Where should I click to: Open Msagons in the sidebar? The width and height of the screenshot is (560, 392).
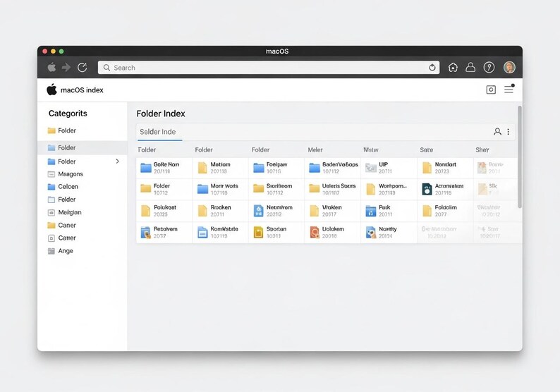click(x=71, y=174)
